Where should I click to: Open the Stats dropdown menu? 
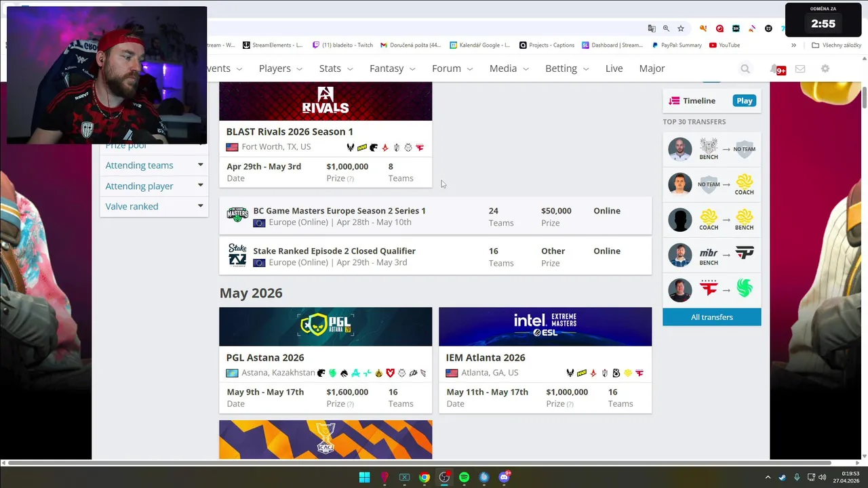point(336,68)
